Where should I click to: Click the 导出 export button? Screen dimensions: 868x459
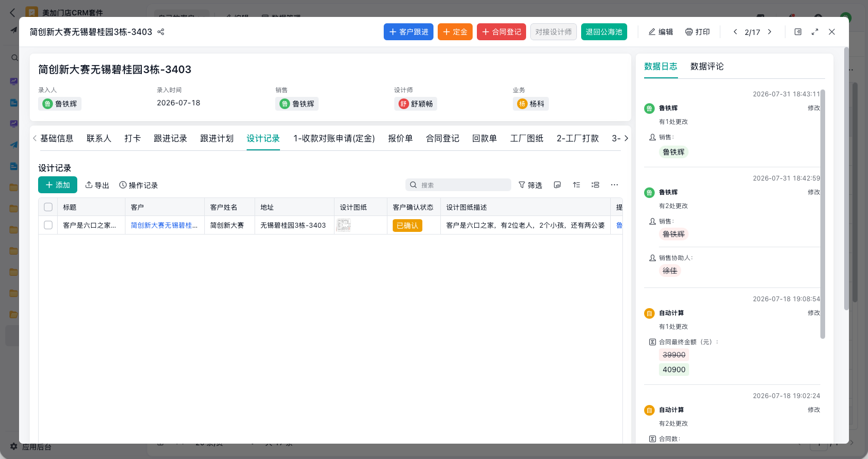click(97, 185)
